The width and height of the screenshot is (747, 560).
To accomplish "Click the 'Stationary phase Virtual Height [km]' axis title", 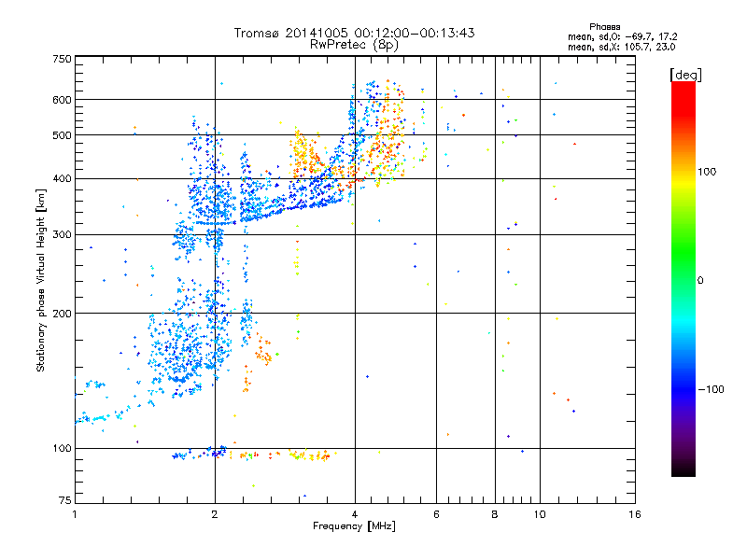I will click(x=41, y=281).
